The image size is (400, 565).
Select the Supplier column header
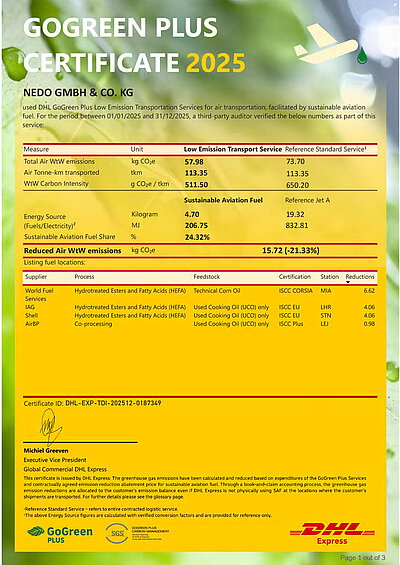point(36,277)
